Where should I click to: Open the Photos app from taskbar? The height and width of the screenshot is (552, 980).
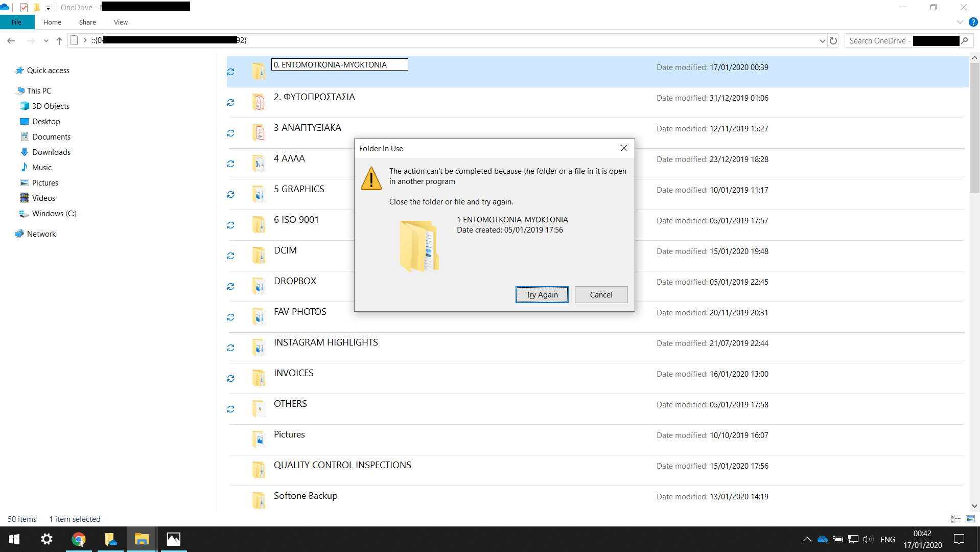point(174,539)
